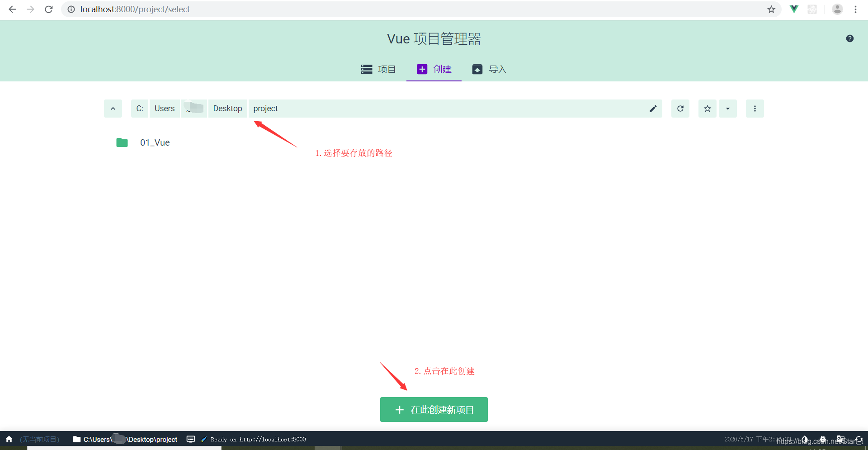
Task: Switch to the 导入 tab
Action: [x=490, y=69]
